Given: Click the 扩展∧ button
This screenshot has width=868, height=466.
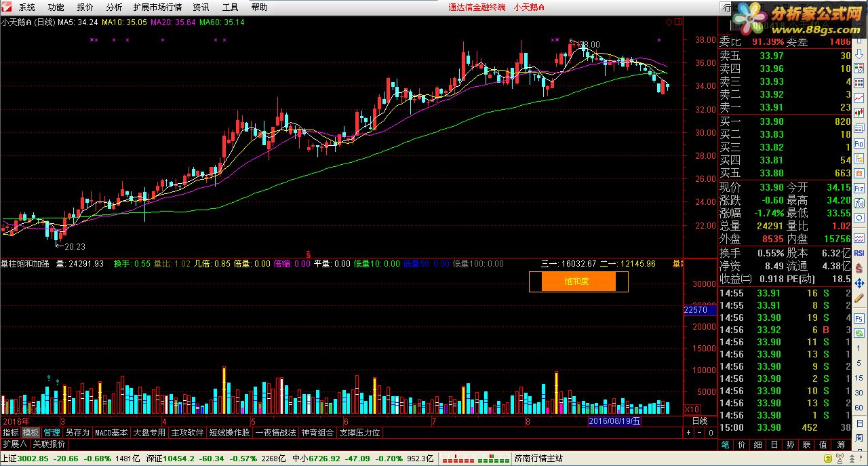Looking at the screenshot, I should click(14, 444).
